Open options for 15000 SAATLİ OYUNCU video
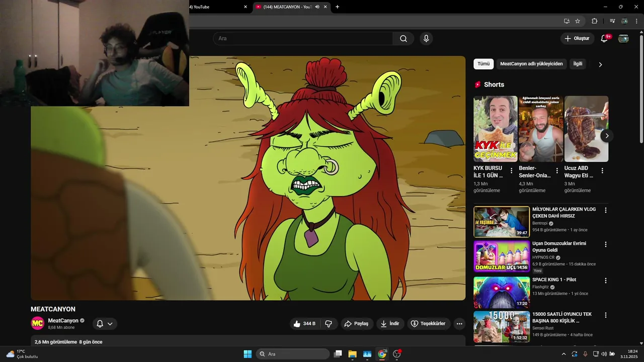 point(606,315)
